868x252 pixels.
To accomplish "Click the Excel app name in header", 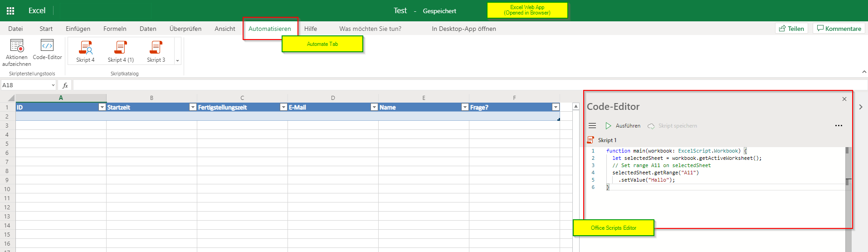I will [37, 10].
